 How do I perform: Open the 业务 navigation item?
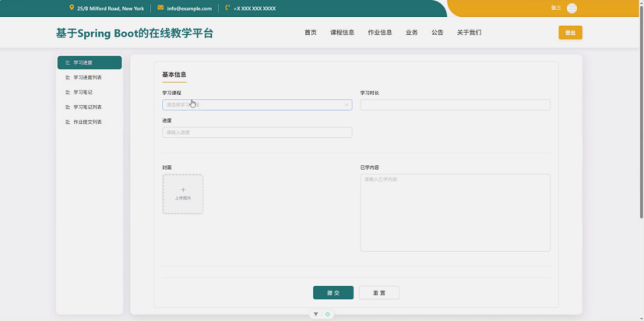pos(411,33)
